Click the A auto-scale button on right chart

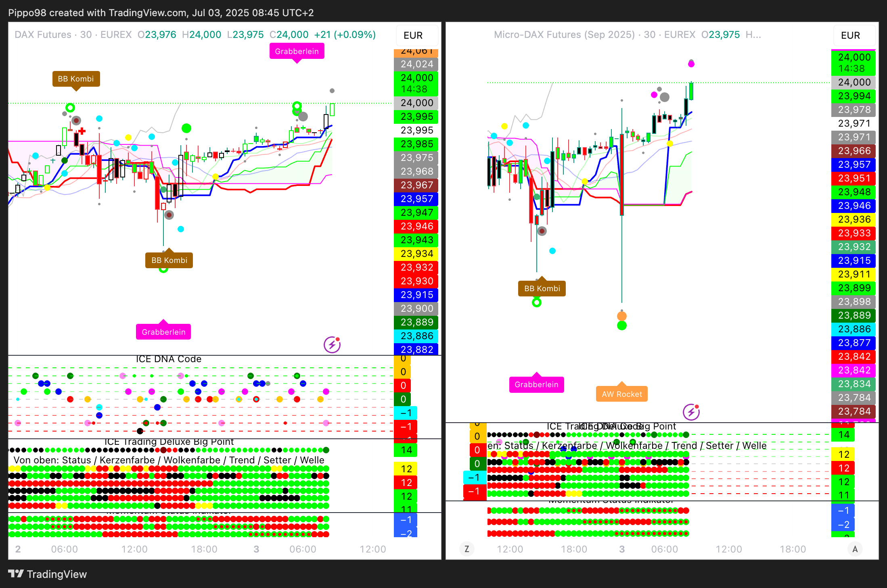point(855,549)
